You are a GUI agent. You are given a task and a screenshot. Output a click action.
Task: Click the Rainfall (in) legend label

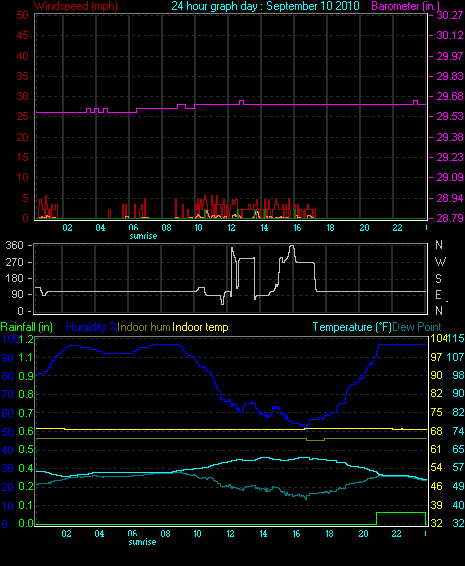26,327
